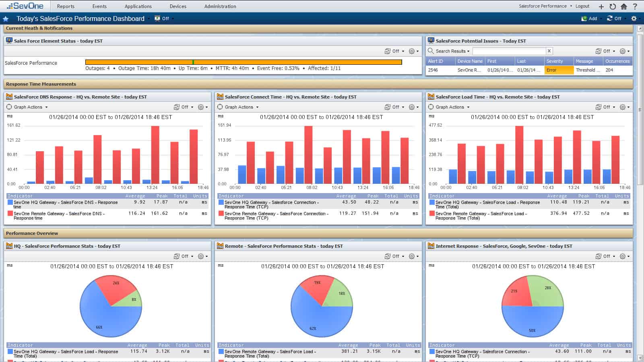Click blue swatch for HQ Gateway DNS Response
This screenshot has width=644, height=362.
[10, 202]
